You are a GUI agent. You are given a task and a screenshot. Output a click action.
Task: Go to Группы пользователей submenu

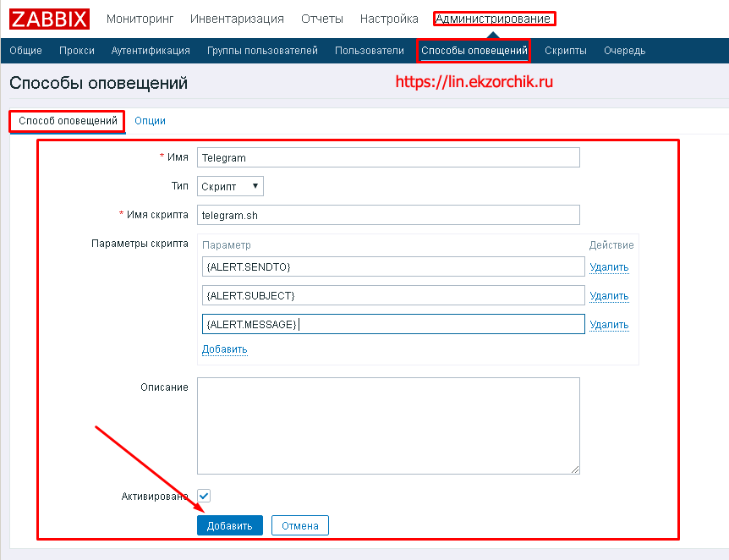coord(262,51)
